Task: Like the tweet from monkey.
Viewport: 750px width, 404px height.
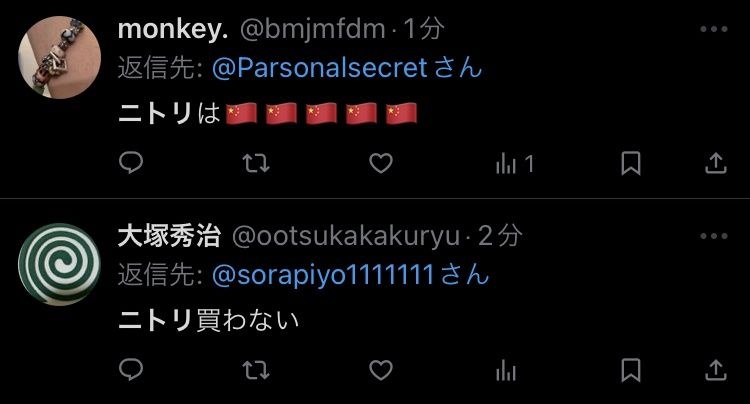Action: coord(381,164)
